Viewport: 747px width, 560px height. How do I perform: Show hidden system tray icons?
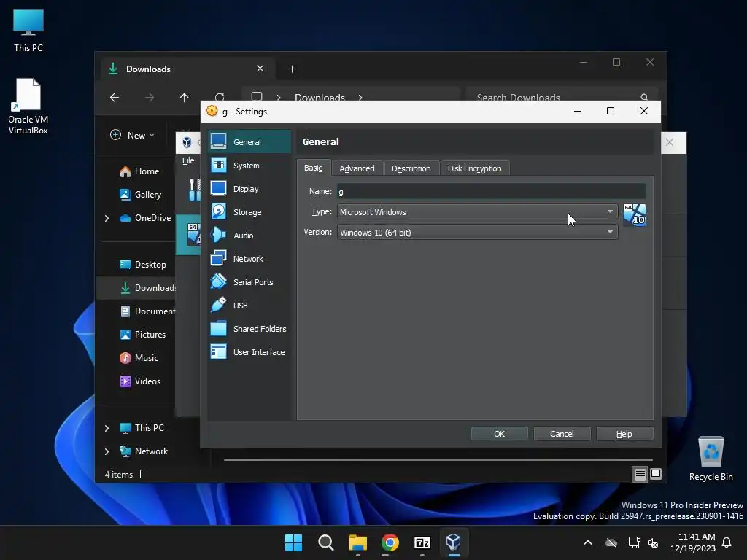point(588,542)
